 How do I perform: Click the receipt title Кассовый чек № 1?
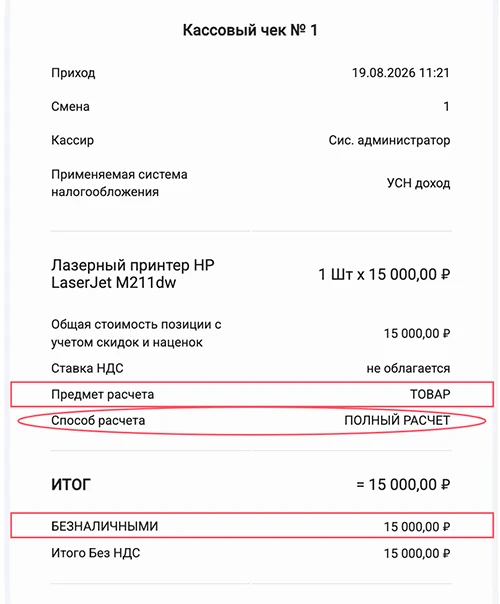pyautogui.click(x=250, y=30)
